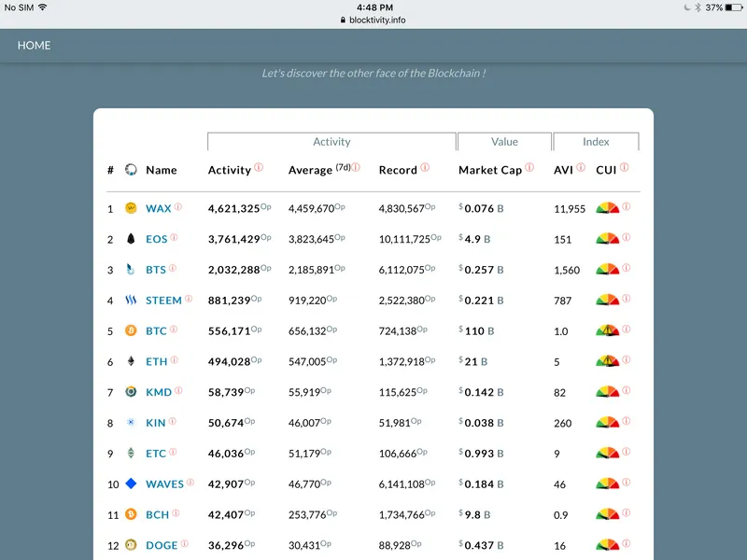The width and height of the screenshot is (747, 560).
Task: Open the STEEM blockchain link
Action: 163,301
